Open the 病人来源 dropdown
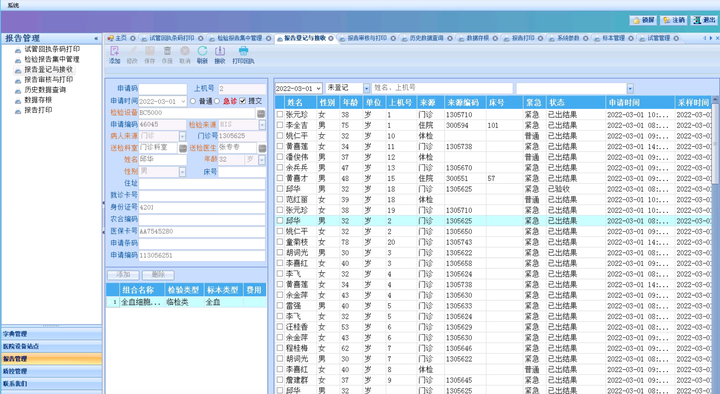This screenshot has width=720, height=394. [182, 136]
